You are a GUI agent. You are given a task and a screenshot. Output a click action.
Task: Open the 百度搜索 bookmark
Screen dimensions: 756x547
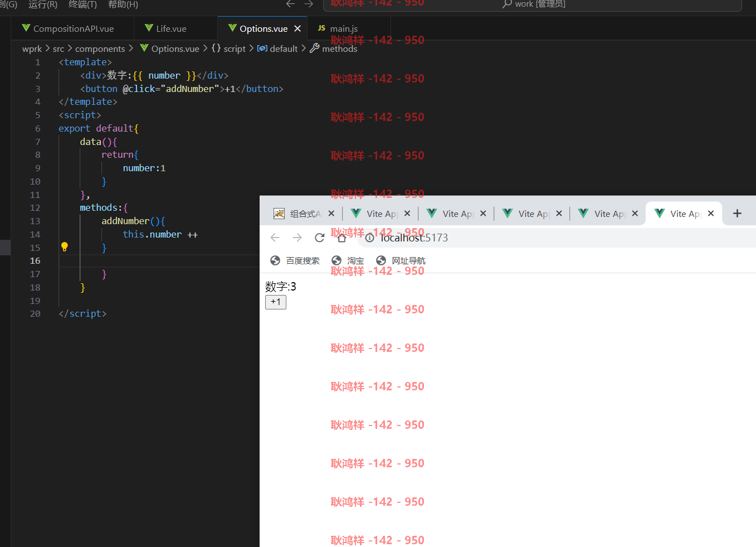295,260
